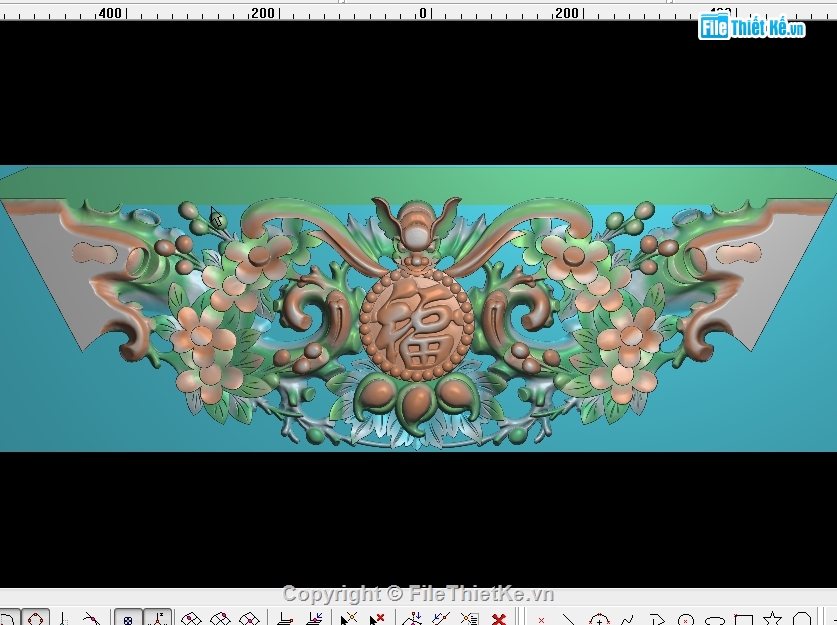Viewport: 837px width, 625px height.
Task: Select the arc drawing tool
Action: (x=598, y=620)
